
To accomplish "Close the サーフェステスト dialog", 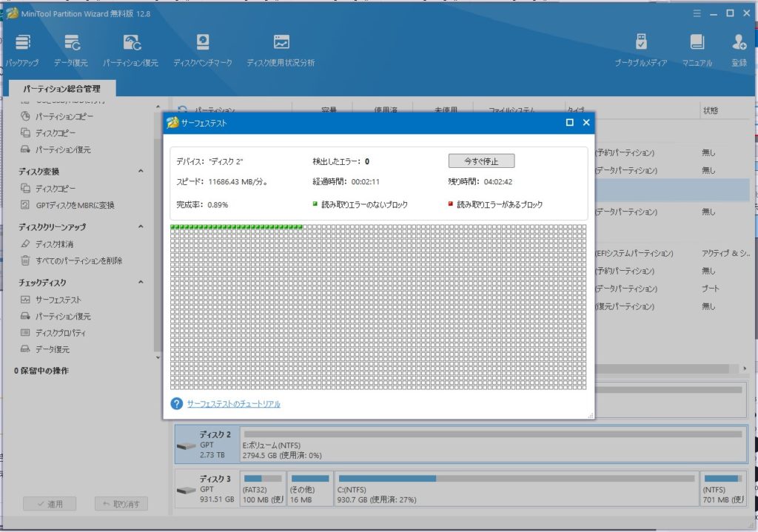I will click(586, 123).
